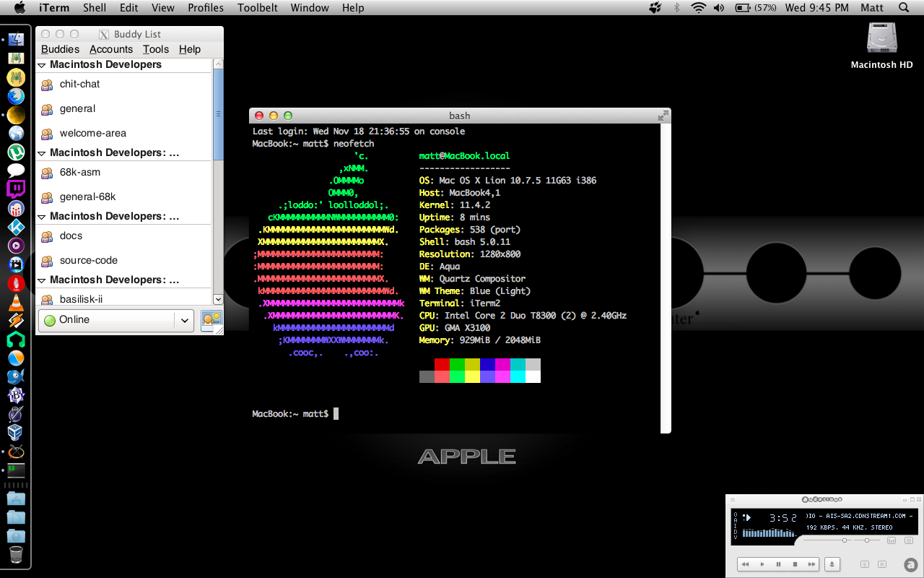924x578 pixels.
Task: Collapse the group containing 68k-asm
Action: pyautogui.click(x=41, y=153)
